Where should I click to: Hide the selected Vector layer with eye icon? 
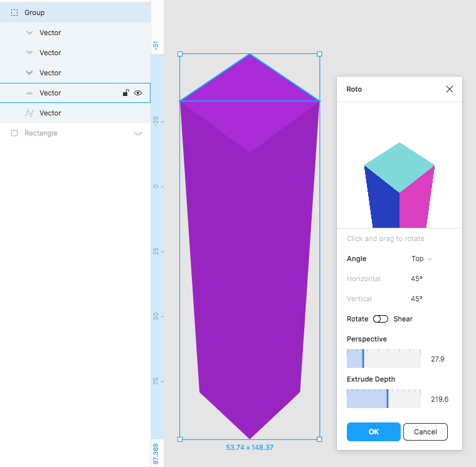pyautogui.click(x=138, y=93)
